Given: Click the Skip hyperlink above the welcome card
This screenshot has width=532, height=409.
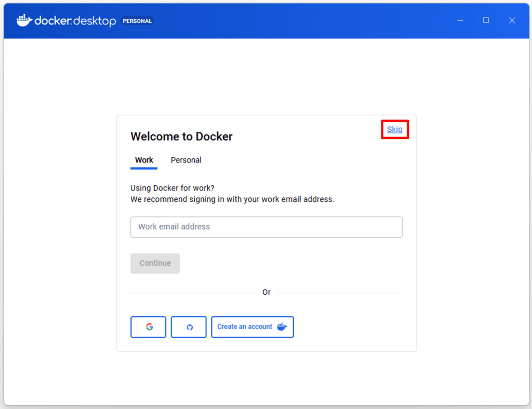Looking at the screenshot, I should [394, 129].
